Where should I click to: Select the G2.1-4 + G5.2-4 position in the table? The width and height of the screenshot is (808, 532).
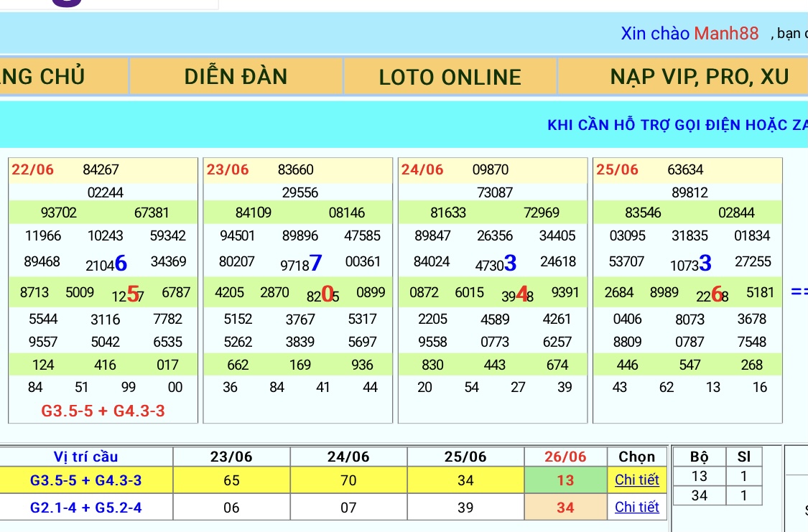pyautogui.click(x=86, y=508)
